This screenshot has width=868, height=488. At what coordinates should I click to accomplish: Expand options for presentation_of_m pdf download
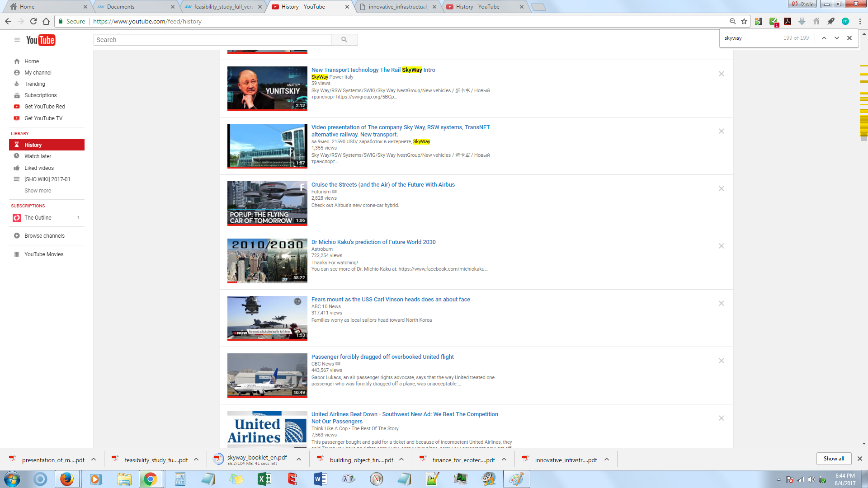pyautogui.click(x=94, y=460)
